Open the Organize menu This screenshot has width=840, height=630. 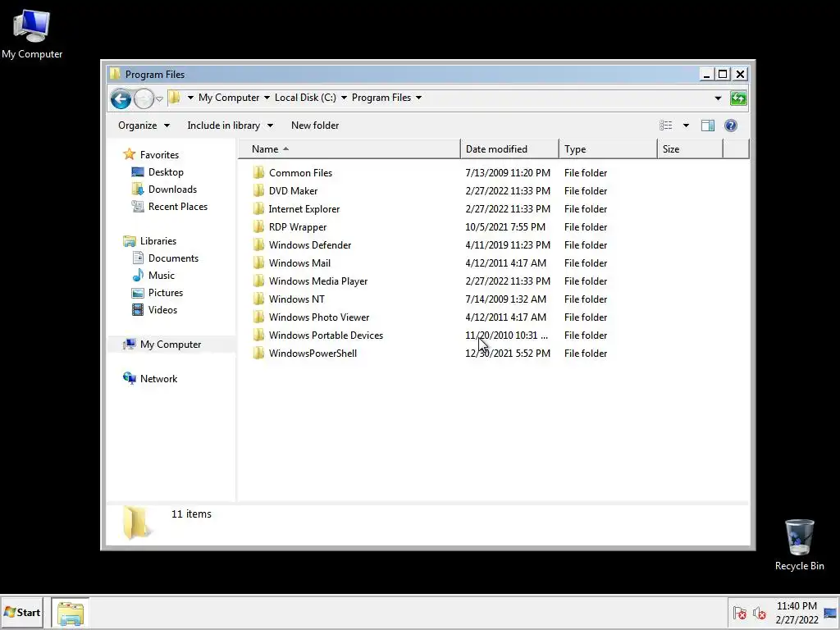[x=144, y=126]
